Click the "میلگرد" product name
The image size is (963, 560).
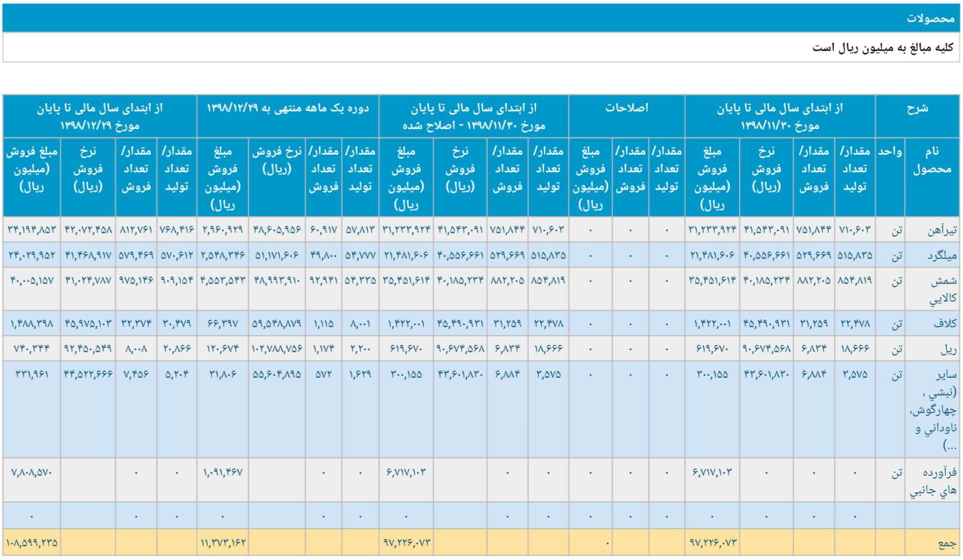tap(942, 256)
